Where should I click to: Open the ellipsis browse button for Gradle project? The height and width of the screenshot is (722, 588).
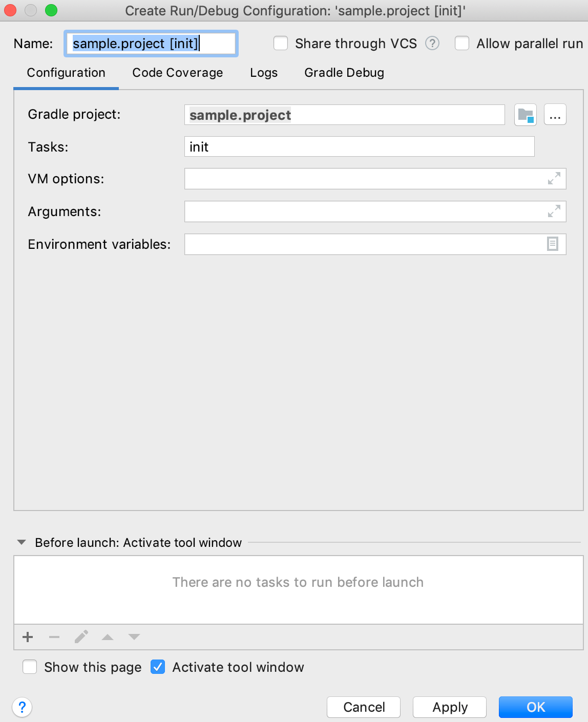click(555, 115)
